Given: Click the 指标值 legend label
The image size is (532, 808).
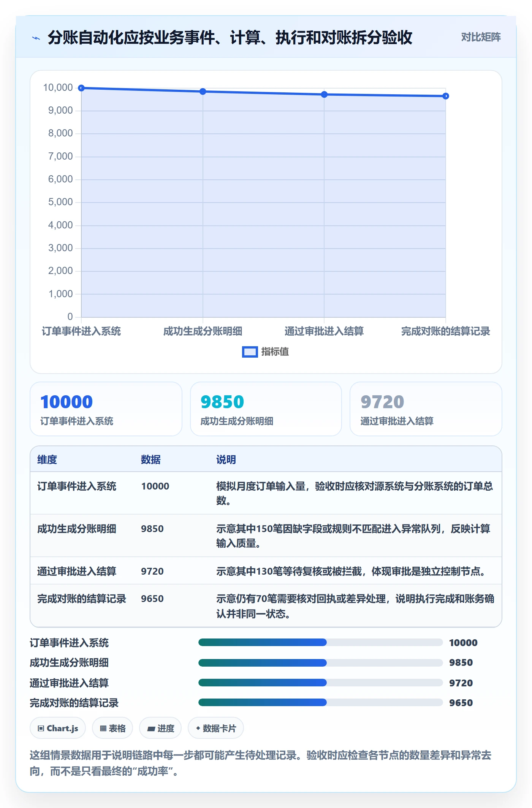Looking at the screenshot, I should 275,352.
